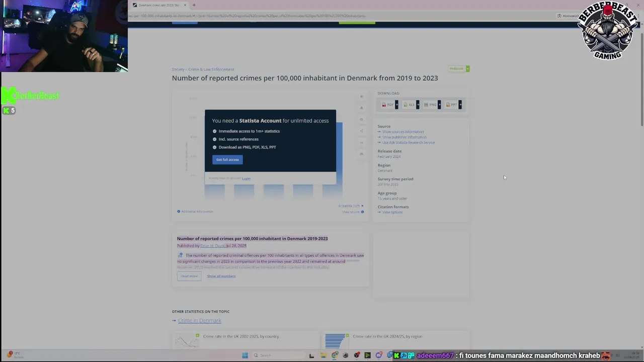This screenshot has height=362, width=644.
Task: Open Show sources information link
Action: [x=403, y=132]
